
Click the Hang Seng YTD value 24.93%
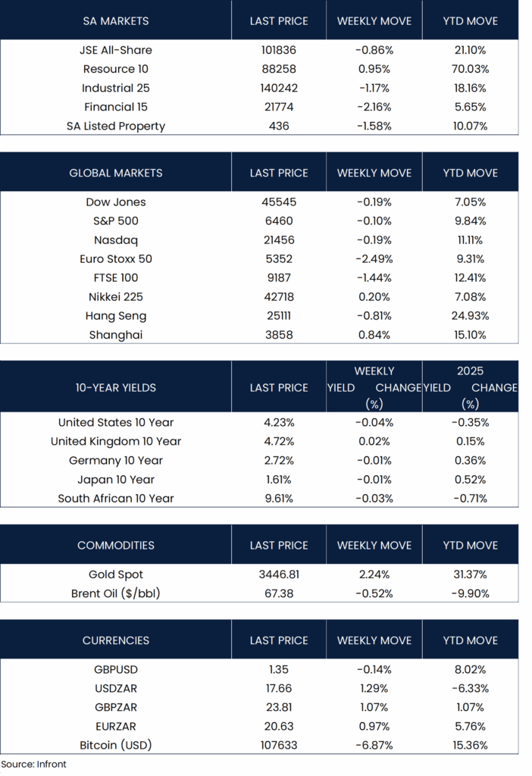tap(470, 316)
